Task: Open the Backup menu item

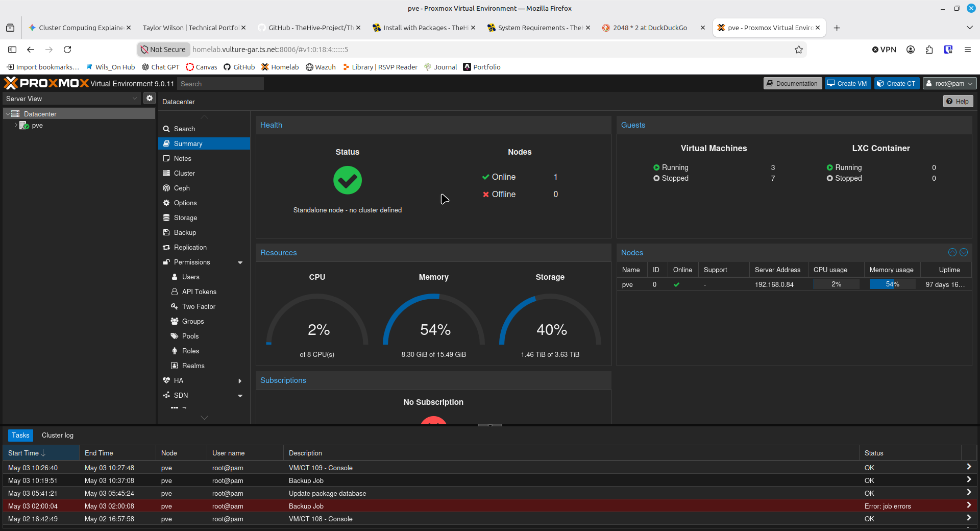Action: (x=204, y=232)
